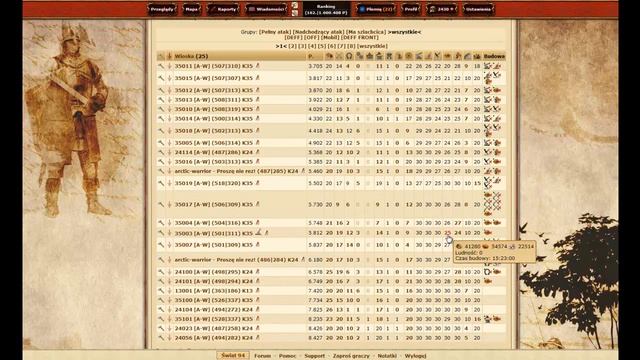Click the wrench icon in the table header

click(161, 56)
